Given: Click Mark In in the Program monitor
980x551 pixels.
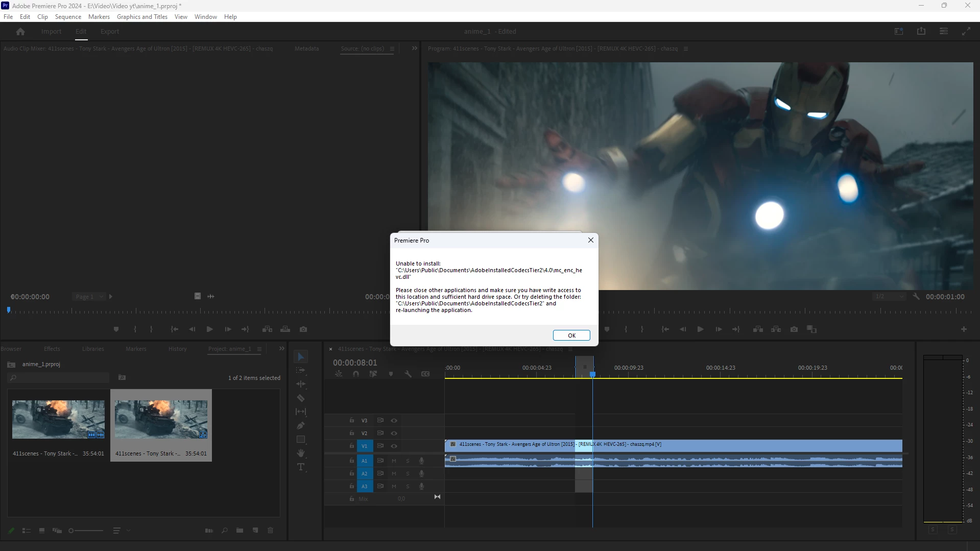Looking at the screenshot, I should 626,329.
